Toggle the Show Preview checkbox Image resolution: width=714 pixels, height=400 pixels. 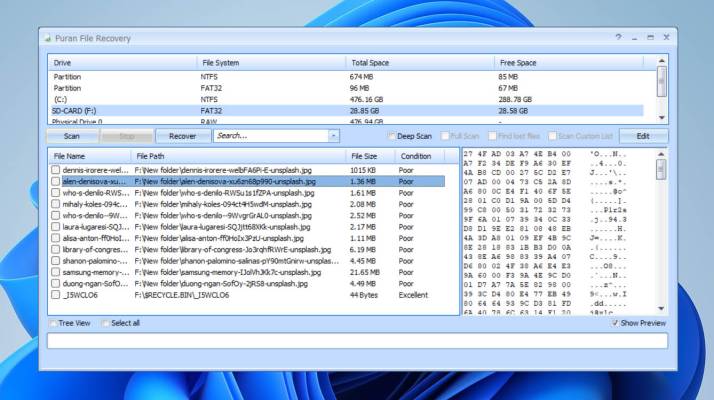pyautogui.click(x=615, y=323)
